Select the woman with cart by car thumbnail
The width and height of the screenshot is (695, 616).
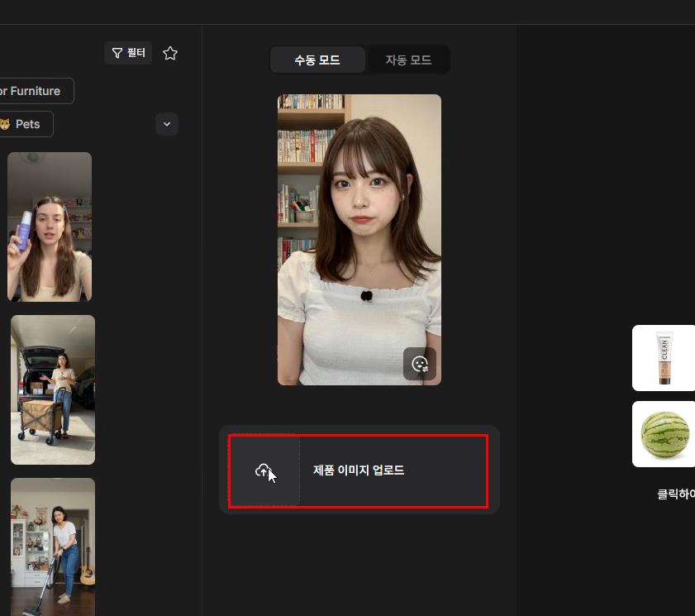pos(53,389)
